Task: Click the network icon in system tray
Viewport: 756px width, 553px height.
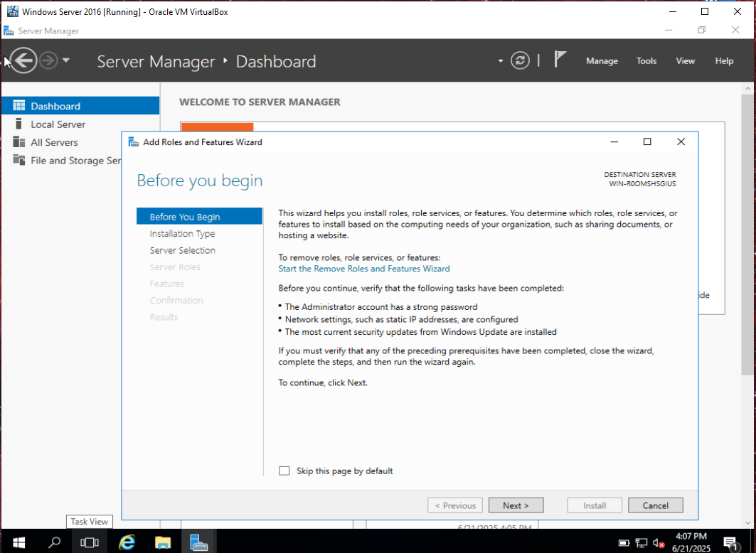Action: coord(641,543)
